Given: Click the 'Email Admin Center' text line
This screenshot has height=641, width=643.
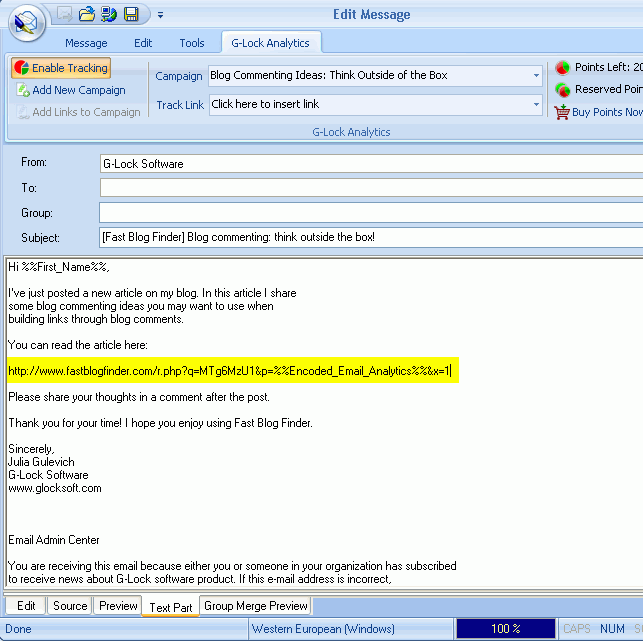Looking at the screenshot, I should (x=54, y=540).
